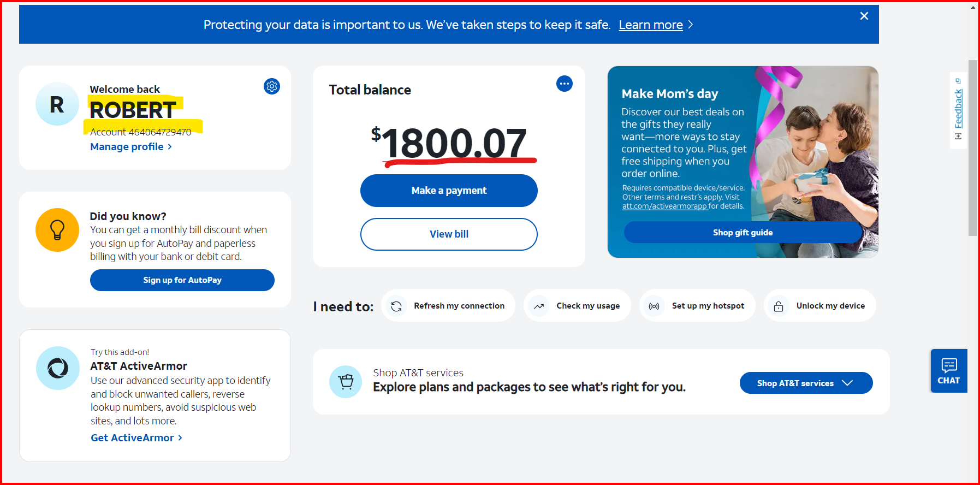
Task: Click View bill button
Action: pyautogui.click(x=449, y=234)
